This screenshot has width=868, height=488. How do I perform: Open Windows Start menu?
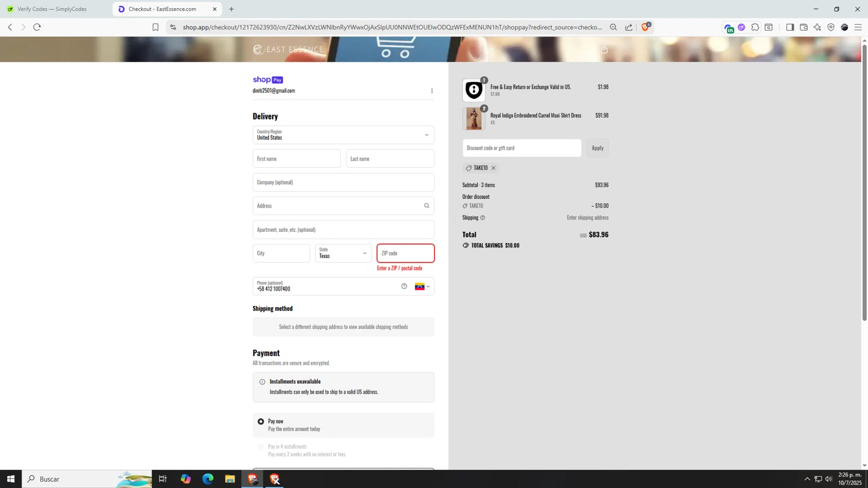(10, 479)
